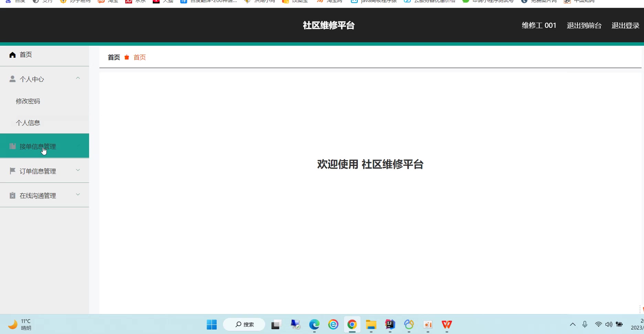
Task: Open Microsoft Edge from the taskbar
Action: point(314,324)
